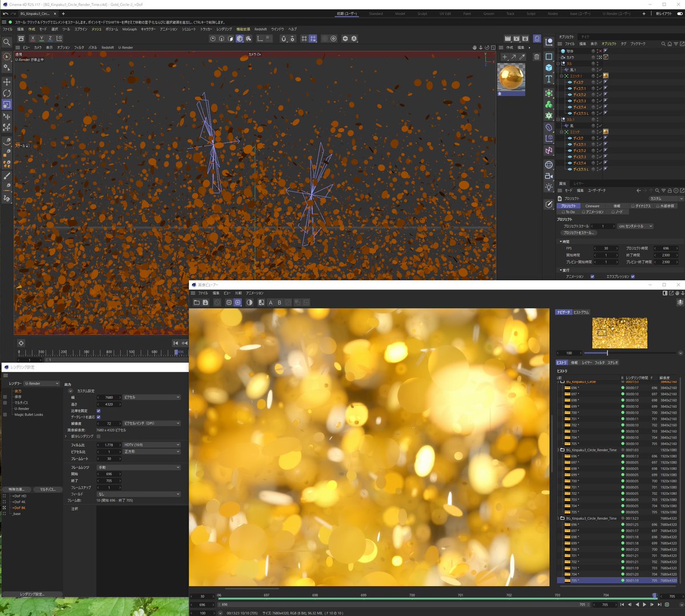Click the マルチパス... button
The height and width of the screenshot is (616, 685).
(47, 489)
